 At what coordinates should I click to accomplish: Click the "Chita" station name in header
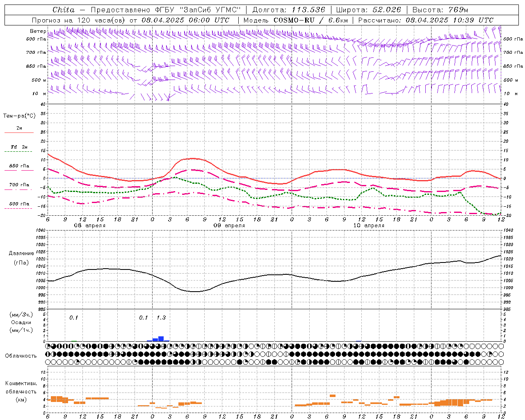click(64, 10)
